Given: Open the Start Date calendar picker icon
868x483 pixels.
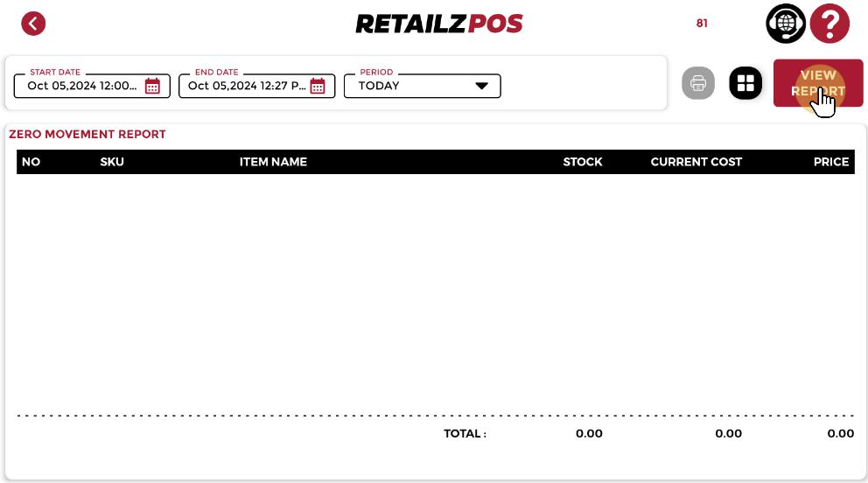Looking at the screenshot, I should coord(152,86).
